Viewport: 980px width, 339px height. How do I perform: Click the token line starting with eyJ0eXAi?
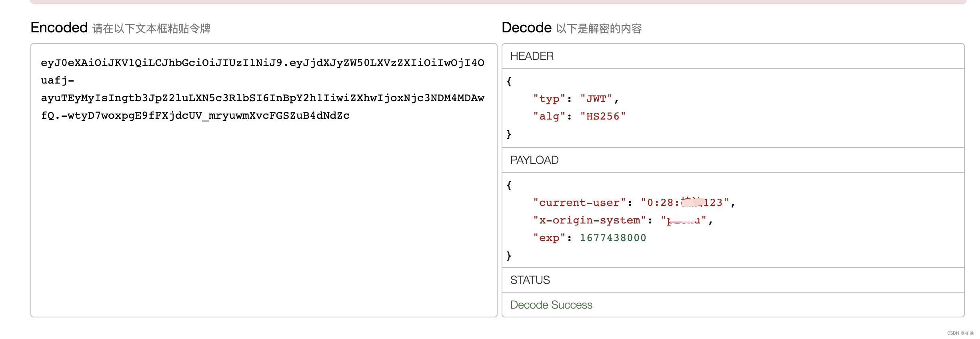pyautogui.click(x=262, y=63)
